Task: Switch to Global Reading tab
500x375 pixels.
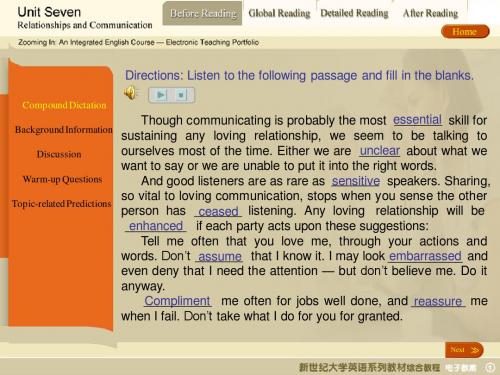Action: [279, 13]
